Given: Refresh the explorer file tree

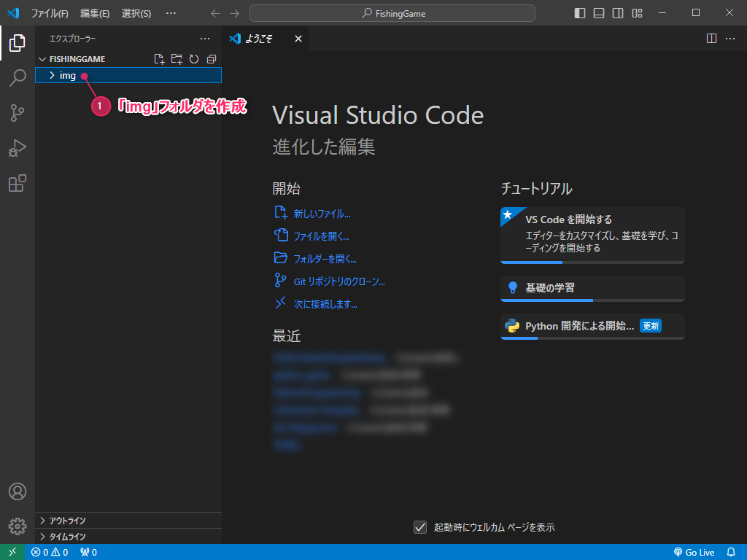Looking at the screenshot, I should tap(194, 59).
